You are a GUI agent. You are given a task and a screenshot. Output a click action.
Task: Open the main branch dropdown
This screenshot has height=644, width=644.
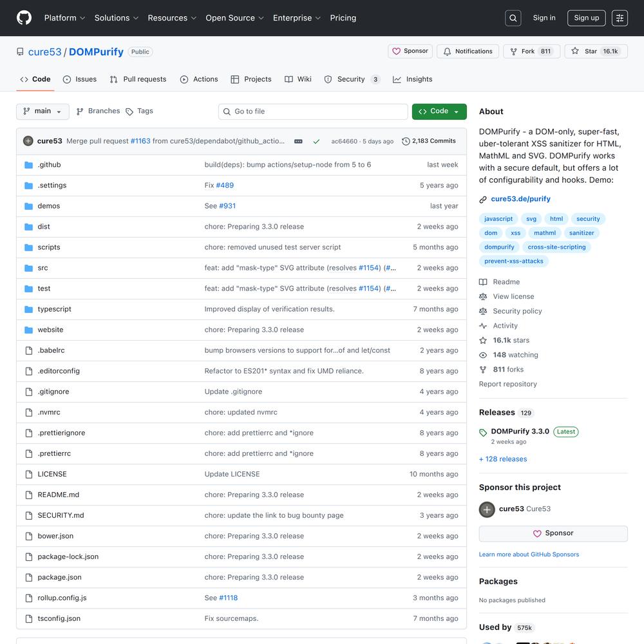click(x=43, y=111)
